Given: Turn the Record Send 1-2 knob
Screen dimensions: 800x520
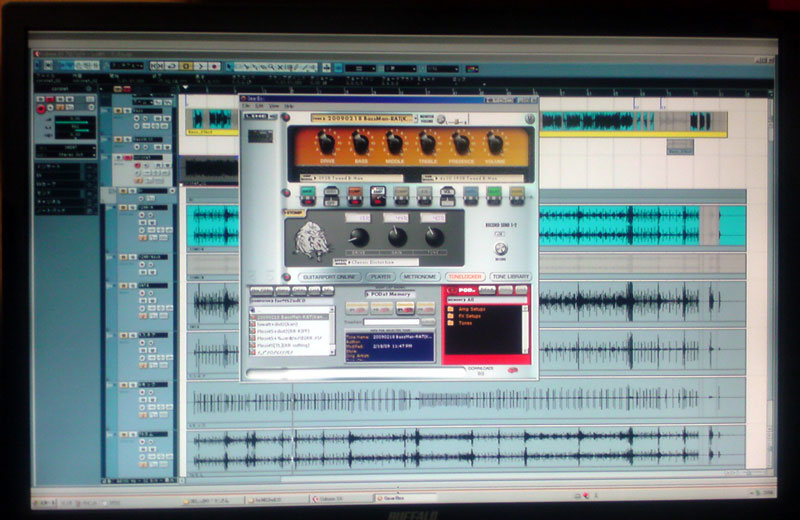Looking at the screenshot, I should [501, 249].
